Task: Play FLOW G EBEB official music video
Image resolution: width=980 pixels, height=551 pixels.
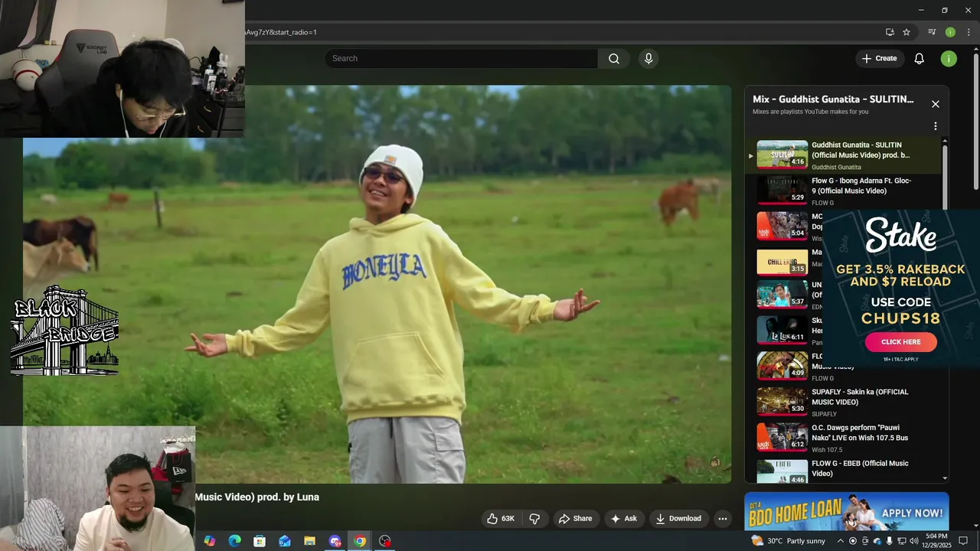Action: tap(860, 468)
